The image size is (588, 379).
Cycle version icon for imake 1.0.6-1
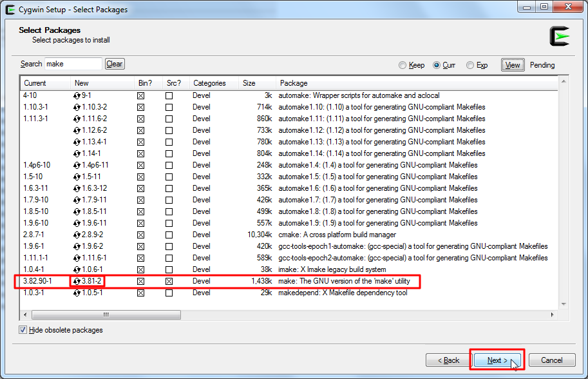pyautogui.click(x=77, y=270)
